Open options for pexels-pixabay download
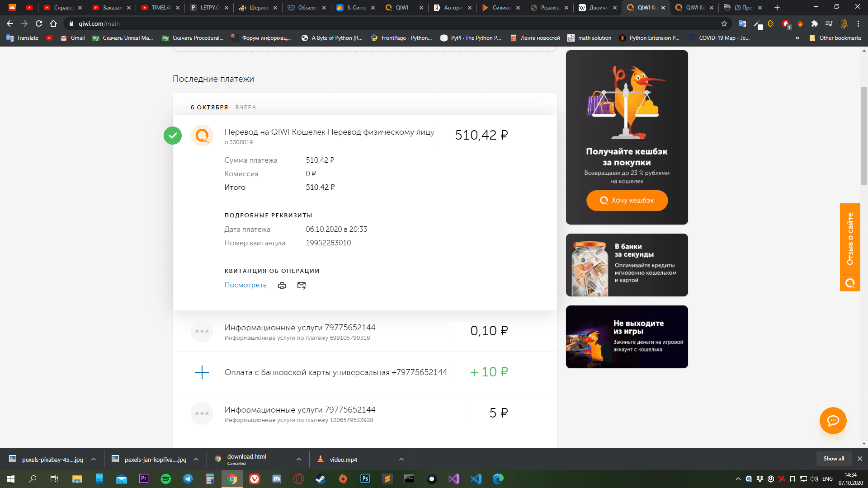This screenshot has width=868, height=488. click(x=94, y=460)
